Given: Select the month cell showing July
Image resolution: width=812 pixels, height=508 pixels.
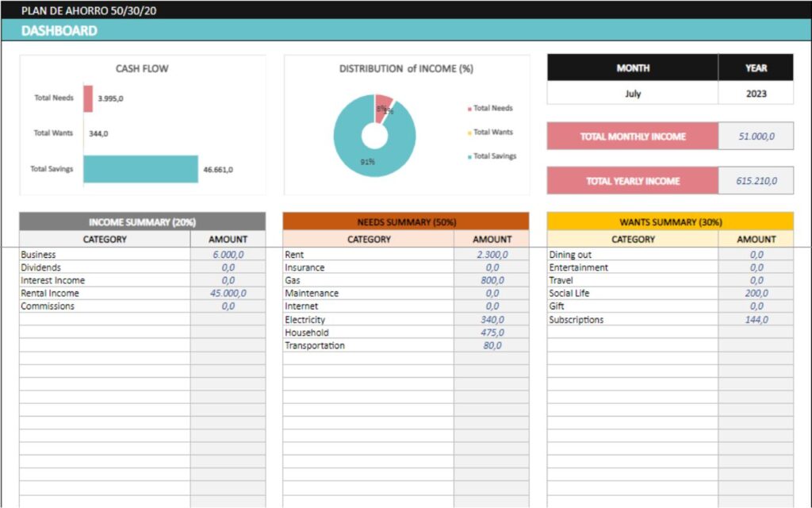Looking at the screenshot, I should 632,94.
